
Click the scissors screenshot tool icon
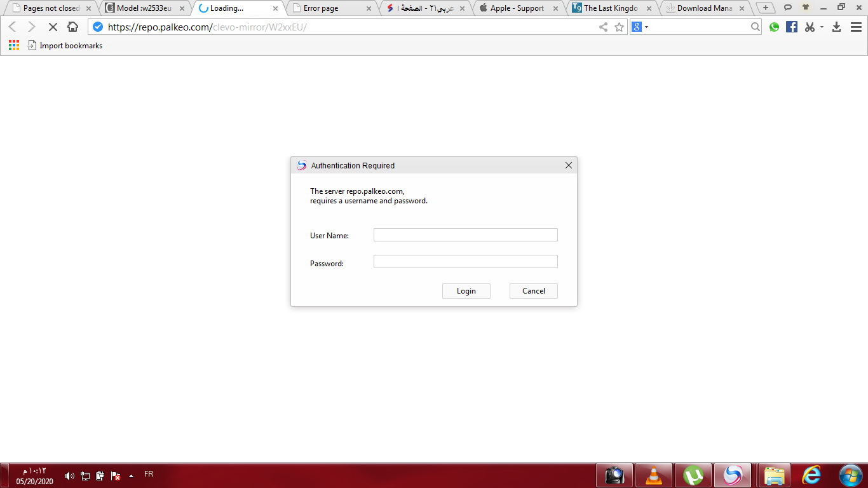point(810,27)
